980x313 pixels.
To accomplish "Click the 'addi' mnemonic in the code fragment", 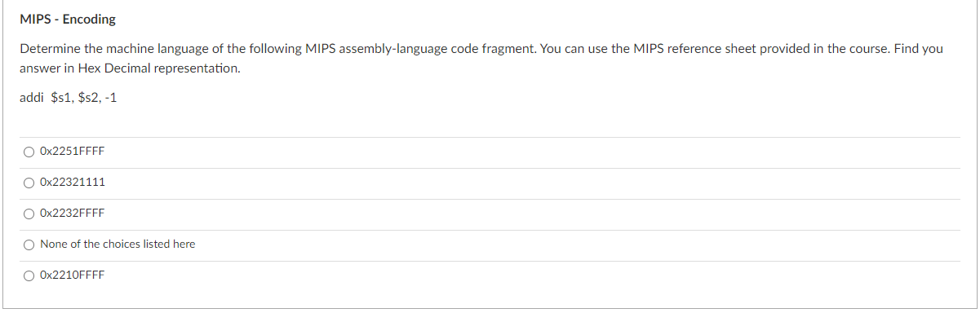I will click(31, 98).
